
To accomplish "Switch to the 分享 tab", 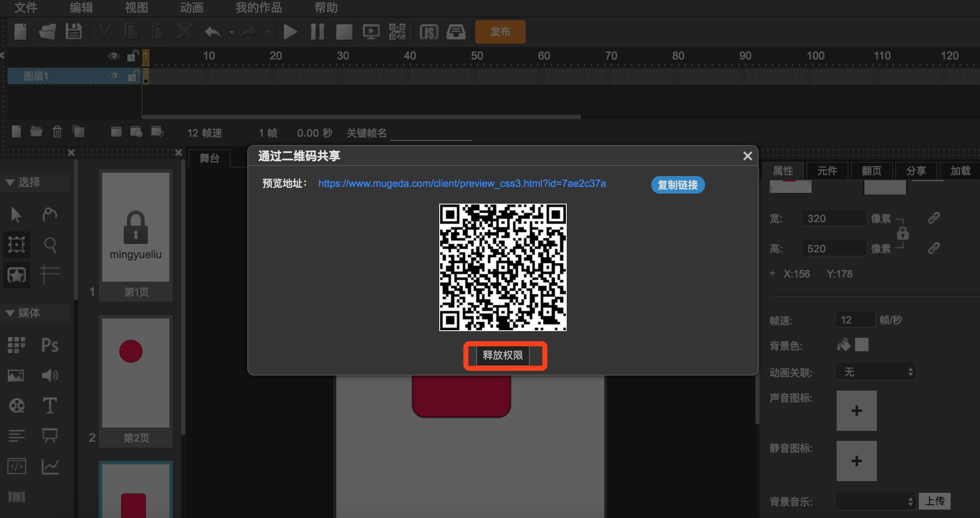I will click(916, 171).
